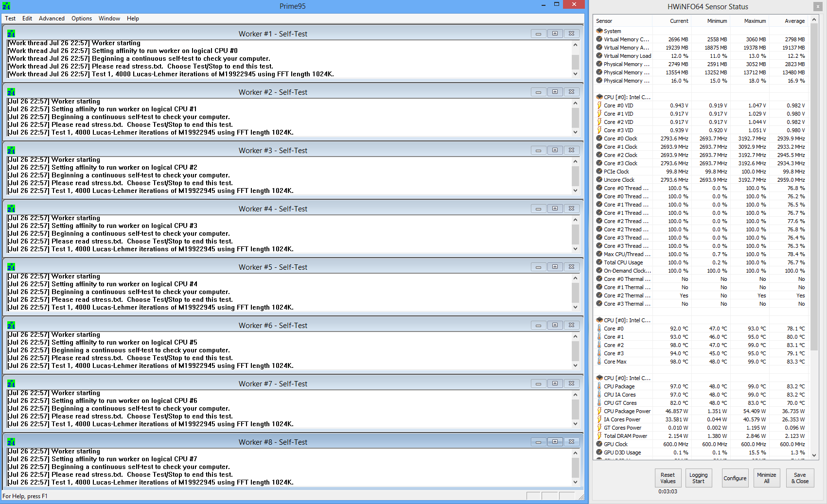Click the Core #2 Thermal throttling row
This screenshot has height=504, width=827.
pyautogui.click(x=701, y=295)
